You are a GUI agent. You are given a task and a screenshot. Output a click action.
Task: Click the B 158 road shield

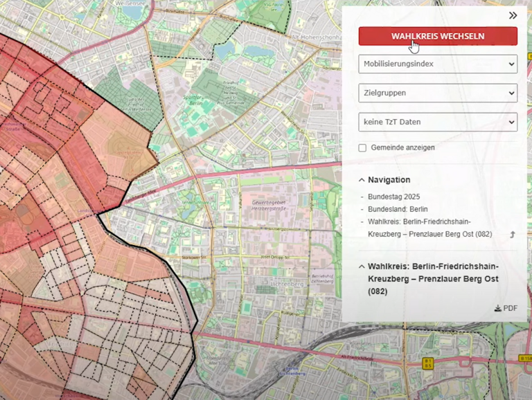524,359
